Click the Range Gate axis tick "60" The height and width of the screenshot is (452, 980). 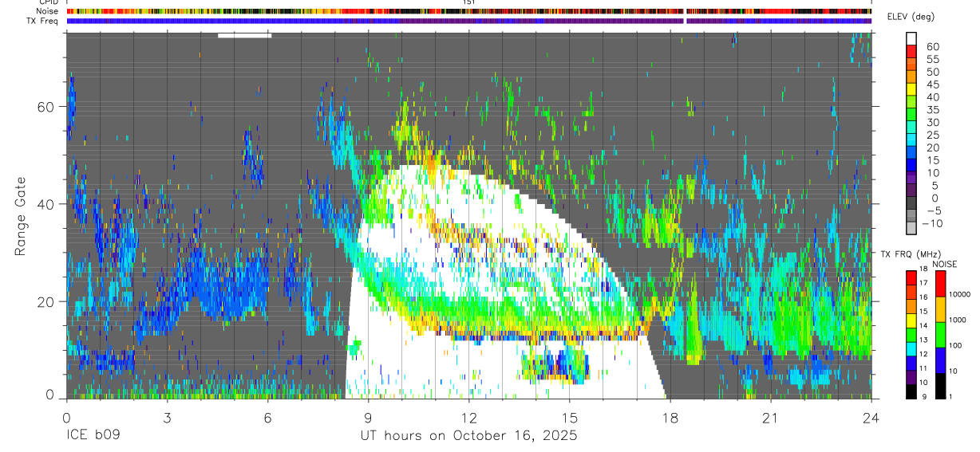(47, 107)
